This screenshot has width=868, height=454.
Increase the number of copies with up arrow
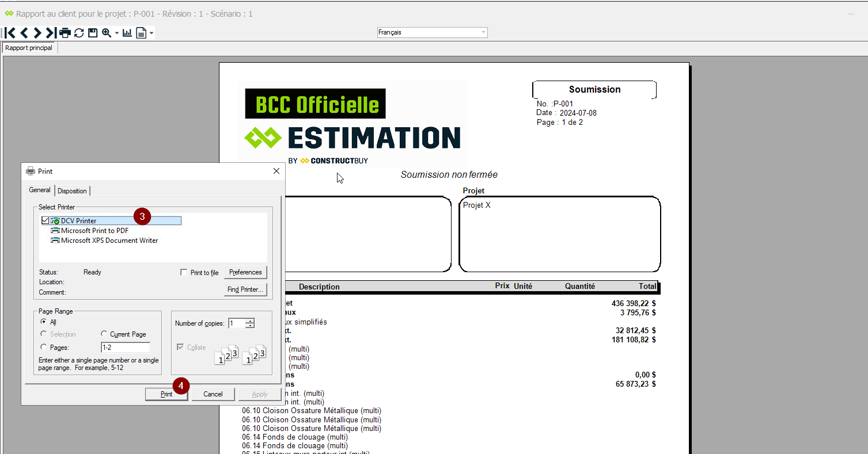pyautogui.click(x=250, y=321)
